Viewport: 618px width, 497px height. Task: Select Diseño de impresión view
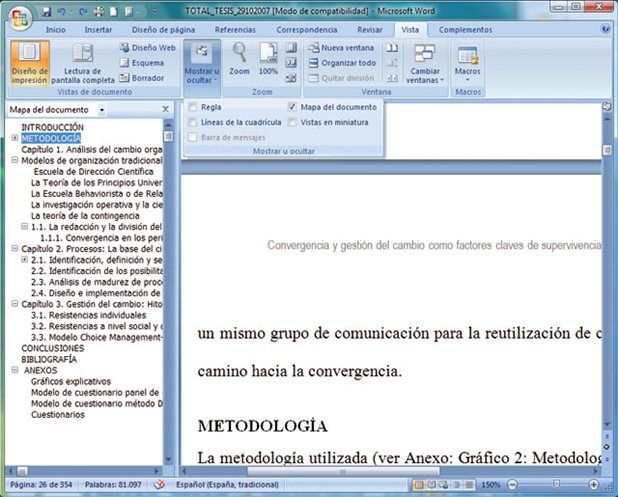click(x=30, y=63)
